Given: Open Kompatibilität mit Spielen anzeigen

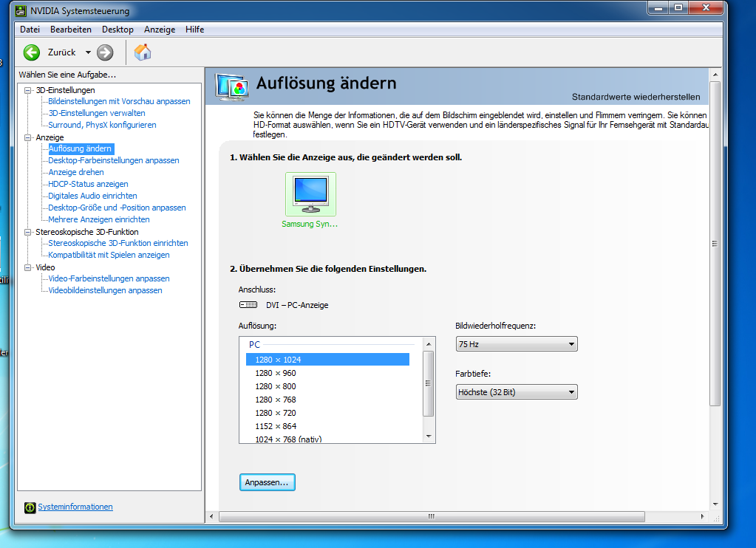Looking at the screenshot, I should point(109,255).
